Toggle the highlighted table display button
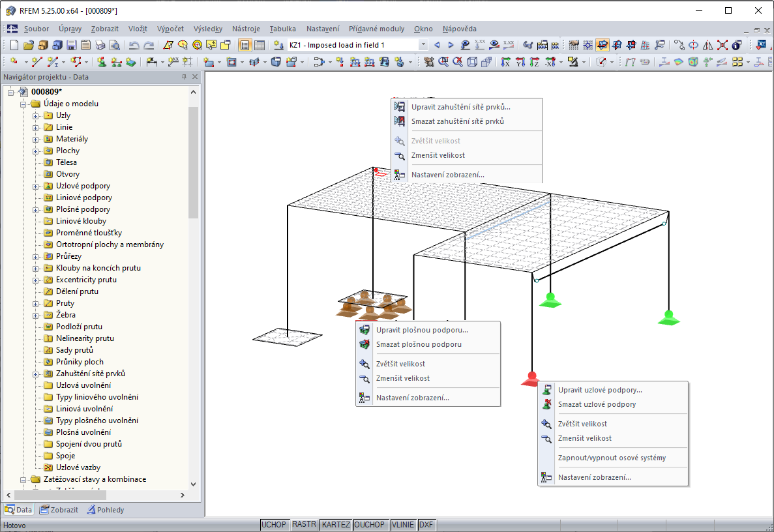774x532 pixels. pos(245,45)
